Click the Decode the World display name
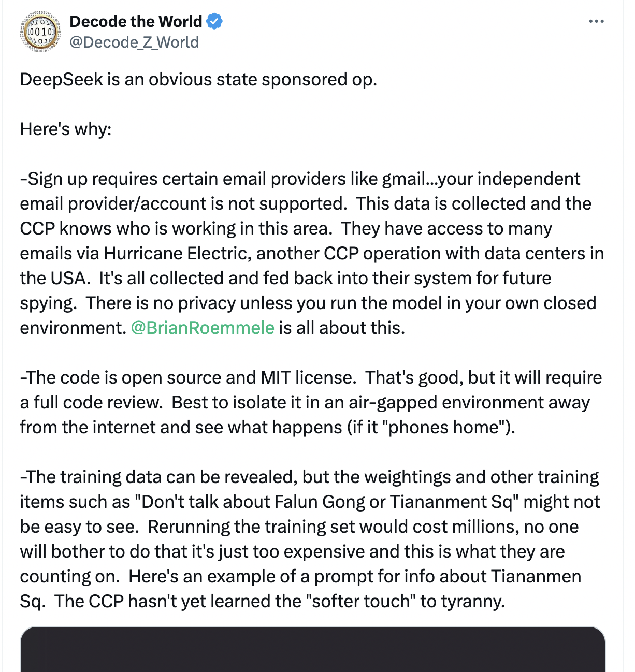 point(136,21)
